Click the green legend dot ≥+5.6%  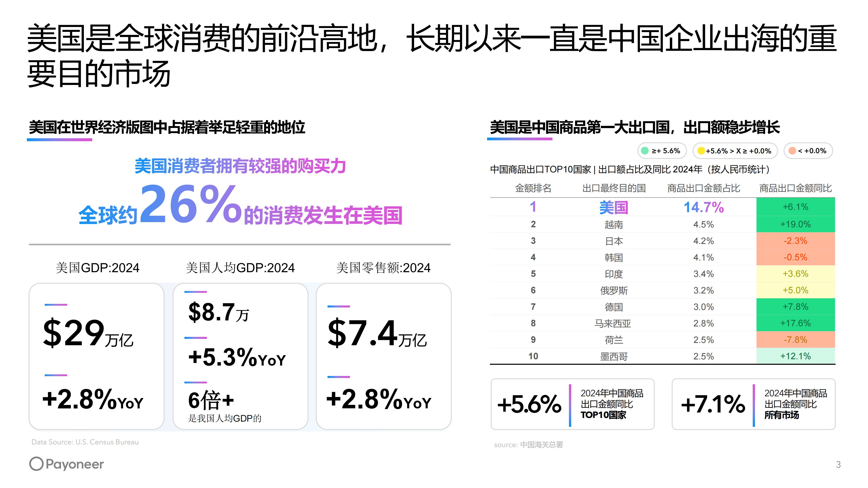pos(645,151)
